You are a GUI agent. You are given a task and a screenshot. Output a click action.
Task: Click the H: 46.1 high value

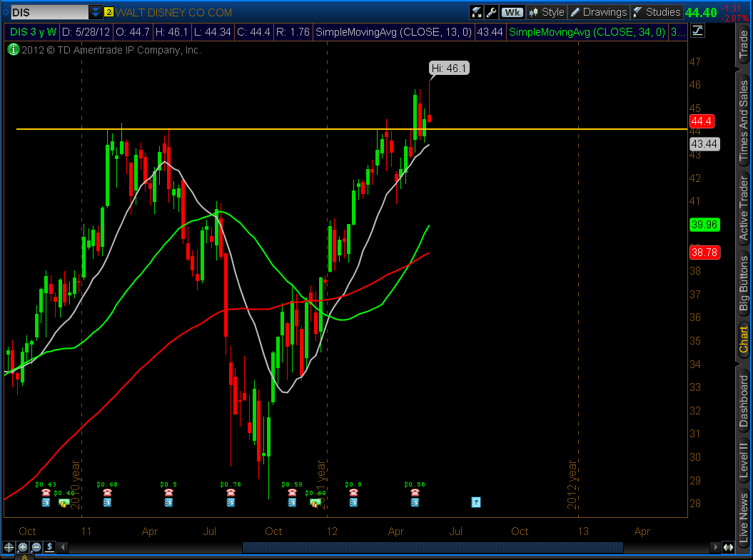point(171,32)
